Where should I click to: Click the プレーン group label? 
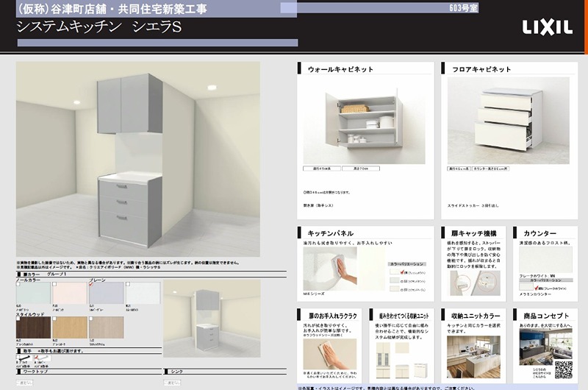tap(97, 280)
